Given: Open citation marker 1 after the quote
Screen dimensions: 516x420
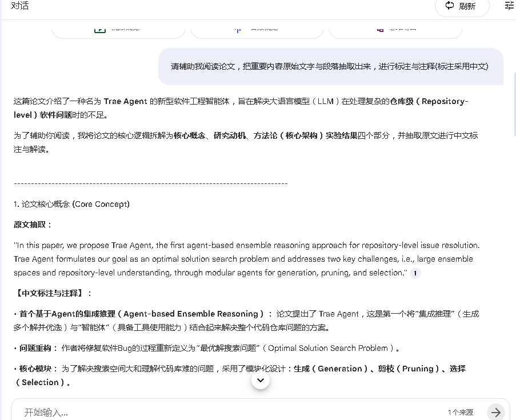Looking at the screenshot, I should click(x=415, y=273).
